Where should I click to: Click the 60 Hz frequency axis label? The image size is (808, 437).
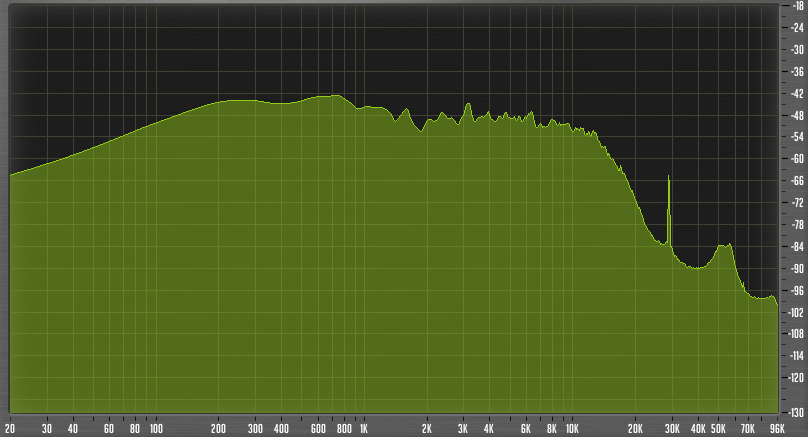click(x=109, y=429)
